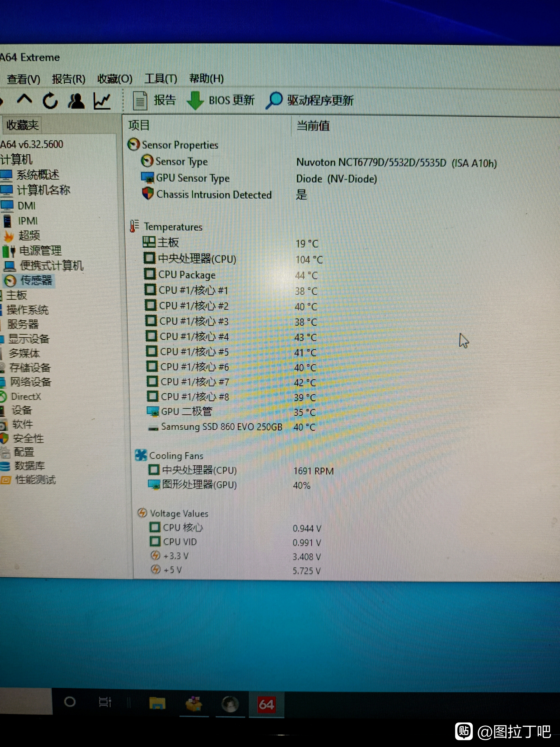Select the Sensor Properties group row
The height and width of the screenshot is (747, 560).
tap(173, 145)
